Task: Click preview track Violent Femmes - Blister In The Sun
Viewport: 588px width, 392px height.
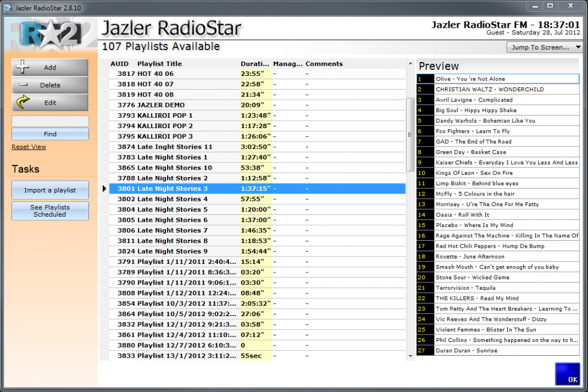Action: (x=498, y=330)
